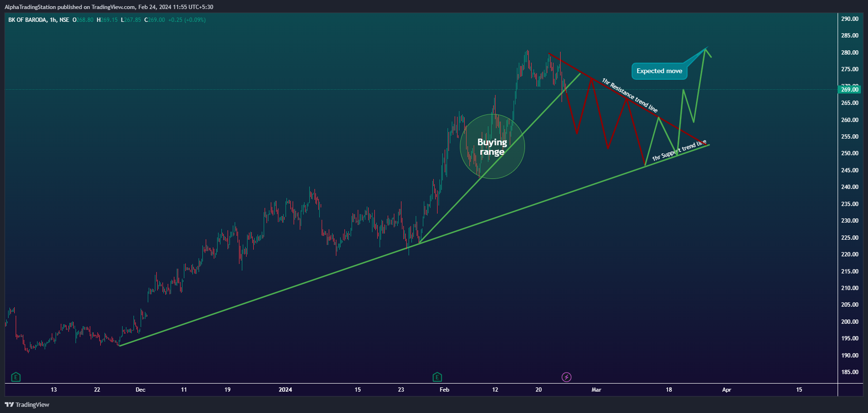
Task: Click the 225.00 price axis label
Action: coord(849,238)
